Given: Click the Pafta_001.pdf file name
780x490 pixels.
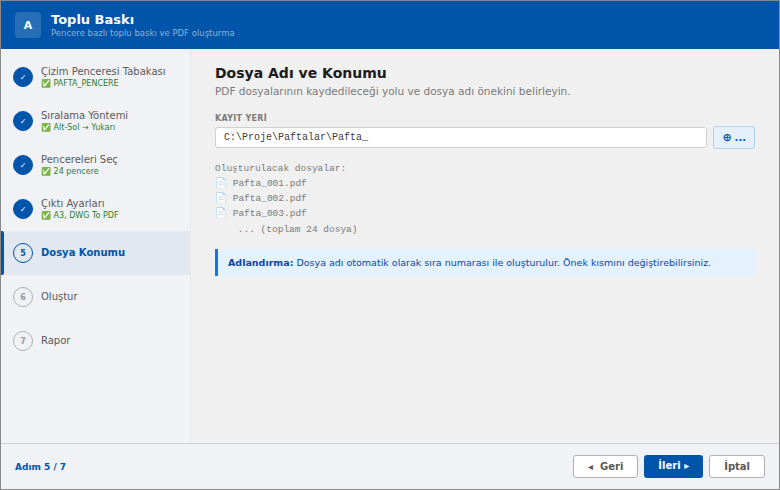Looking at the screenshot, I should tap(269, 183).
